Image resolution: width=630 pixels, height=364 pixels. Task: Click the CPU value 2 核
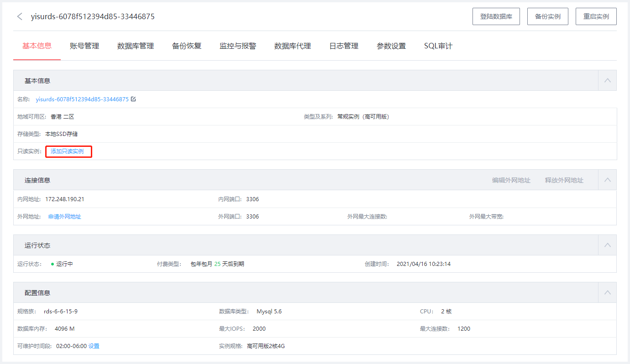pos(446,312)
